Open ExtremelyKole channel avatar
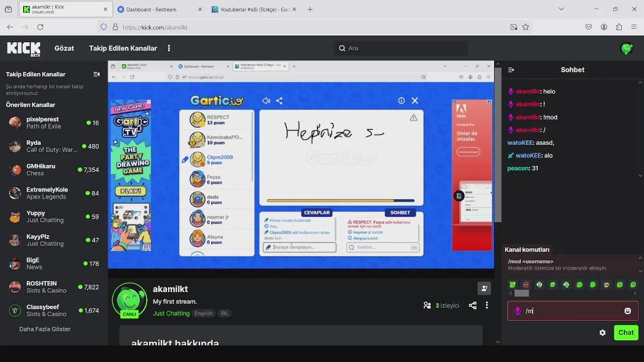 click(15, 193)
